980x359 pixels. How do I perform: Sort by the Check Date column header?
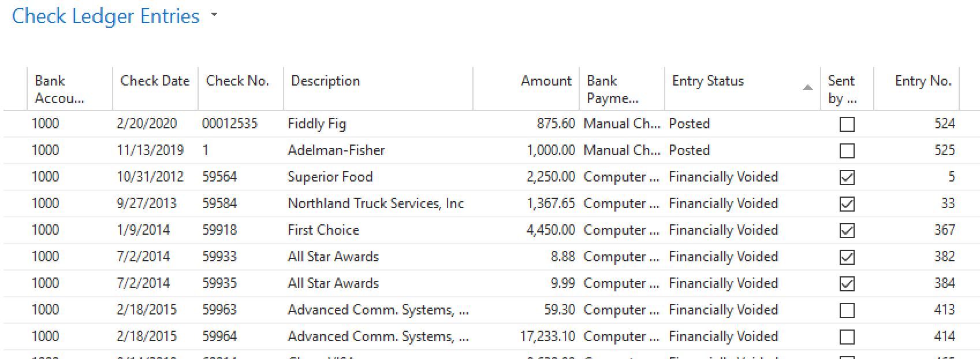pyautogui.click(x=155, y=81)
